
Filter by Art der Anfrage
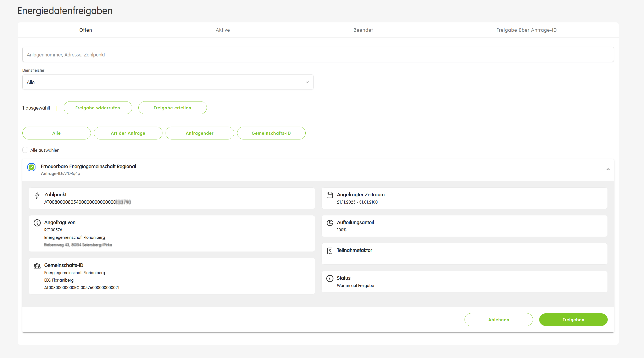point(128,133)
